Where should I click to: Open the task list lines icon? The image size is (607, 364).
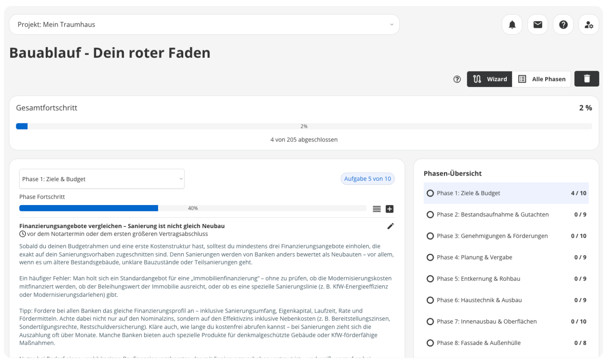pyautogui.click(x=377, y=209)
